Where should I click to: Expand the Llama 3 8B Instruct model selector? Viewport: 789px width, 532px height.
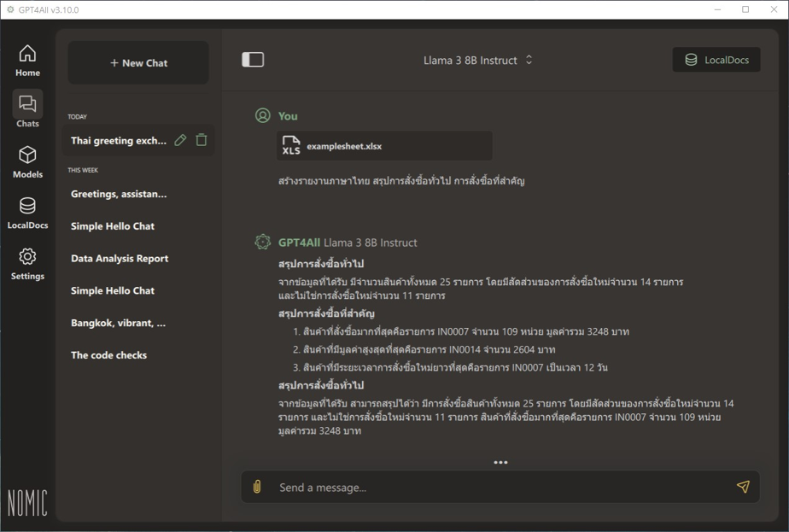[478, 61]
